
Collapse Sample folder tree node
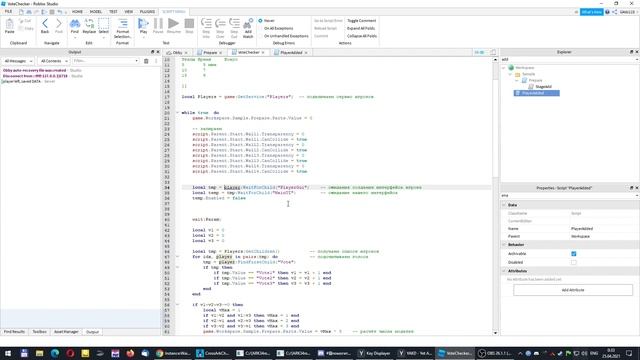(510, 74)
